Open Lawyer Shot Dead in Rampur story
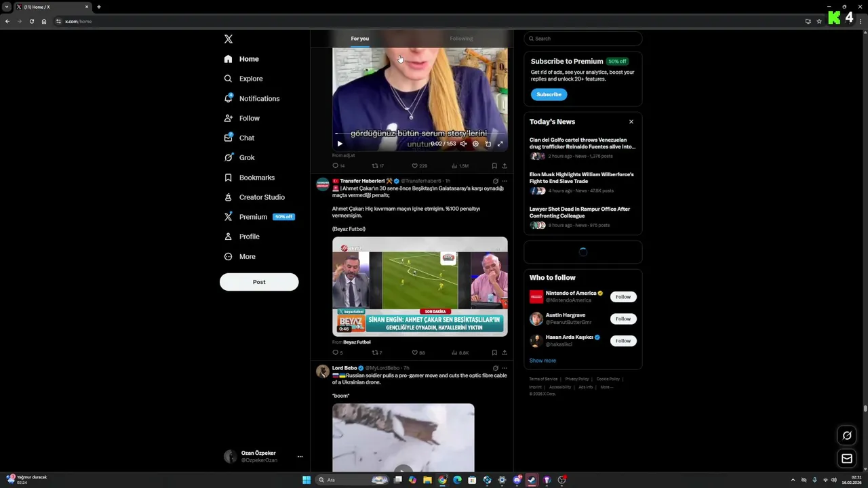The height and width of the screenshot is (488, 868). click(583, 218)
